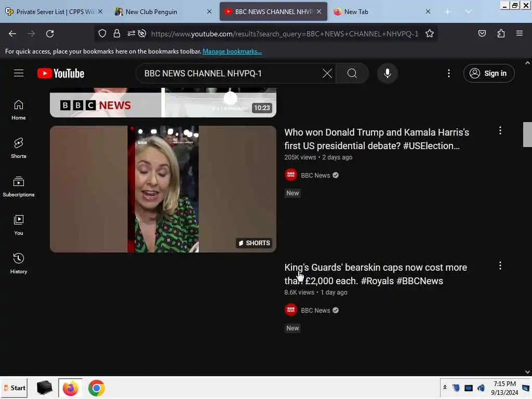The height and width of the screenshot is (399, 532).
Task: Open the Windows Start menu
Action: click(x=14, y=388)
